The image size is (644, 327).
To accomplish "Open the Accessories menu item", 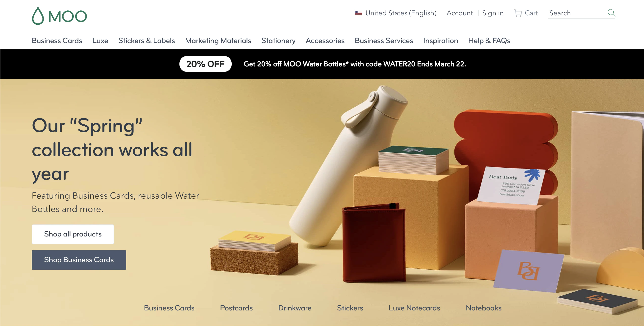I will (x=325, y=41).
